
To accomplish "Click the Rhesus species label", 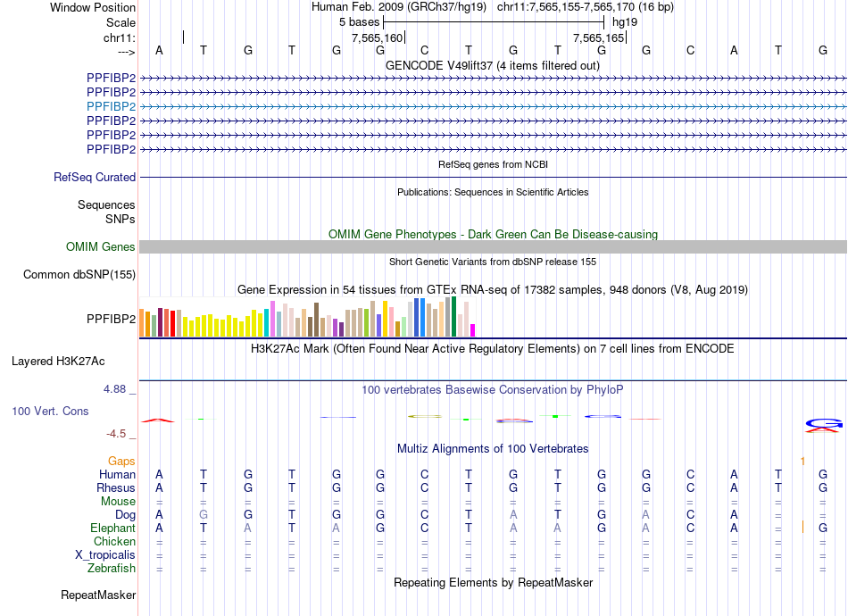I will [x=116, y=487].
